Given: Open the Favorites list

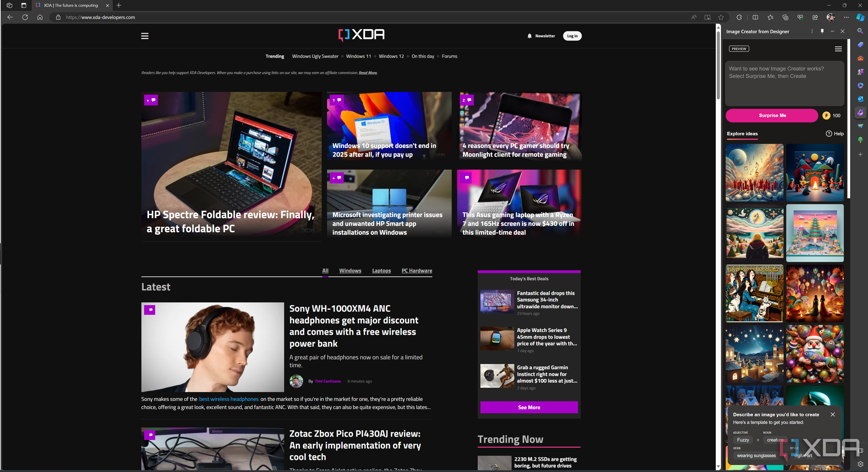Looking at the screenshot, I should pyautogui.click(x=770, y=17).
